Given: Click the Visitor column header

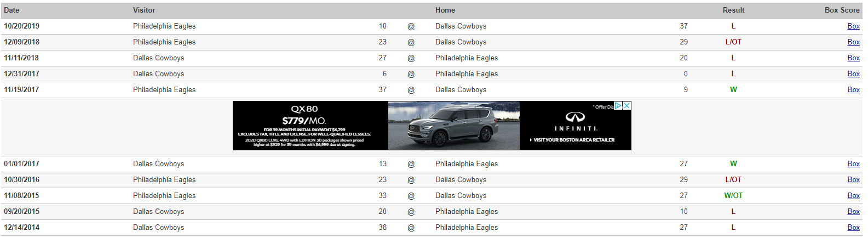Looking at the screenshot, I should click(x=144, y=10).
